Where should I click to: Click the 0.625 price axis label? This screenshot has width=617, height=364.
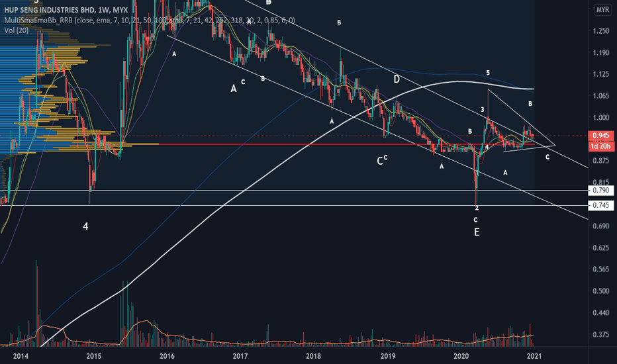[601, 248]
